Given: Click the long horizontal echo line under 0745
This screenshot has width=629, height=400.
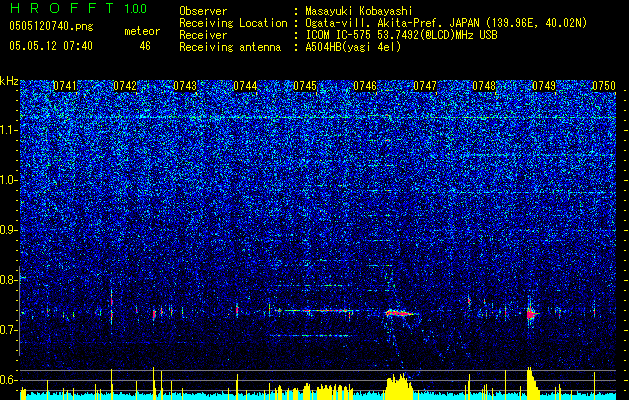Looking at the screenshot, I should pos(315,311).
